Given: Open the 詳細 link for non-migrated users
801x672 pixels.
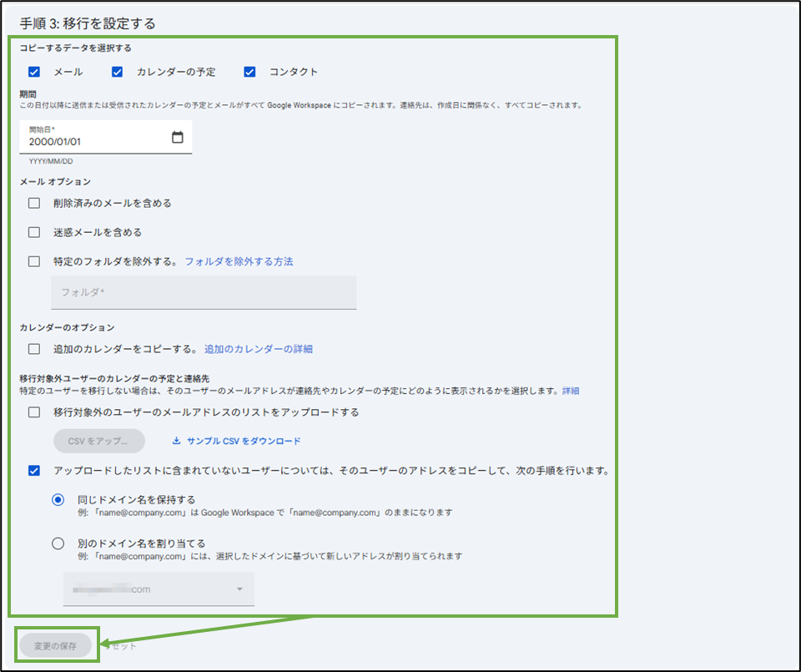Looking at the screenshot, I should (571, 391).
